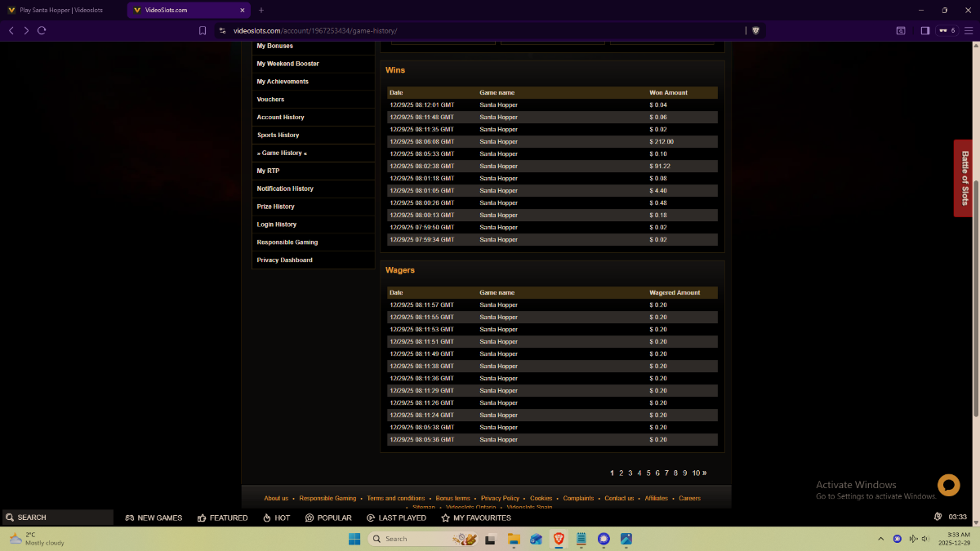The width and height of the screenshot is (980, 551).
Task: Toggle the browser sidebar panel icon
Action: pos(924,30)
